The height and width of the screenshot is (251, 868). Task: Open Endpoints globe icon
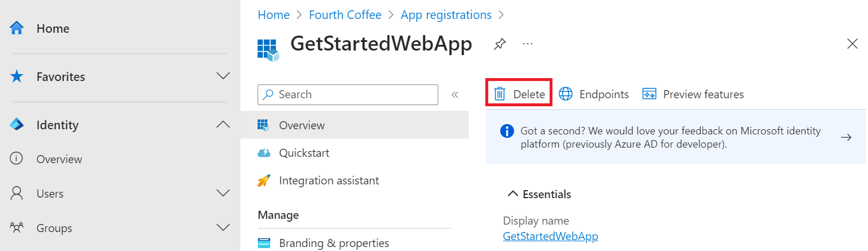[566, 94]
